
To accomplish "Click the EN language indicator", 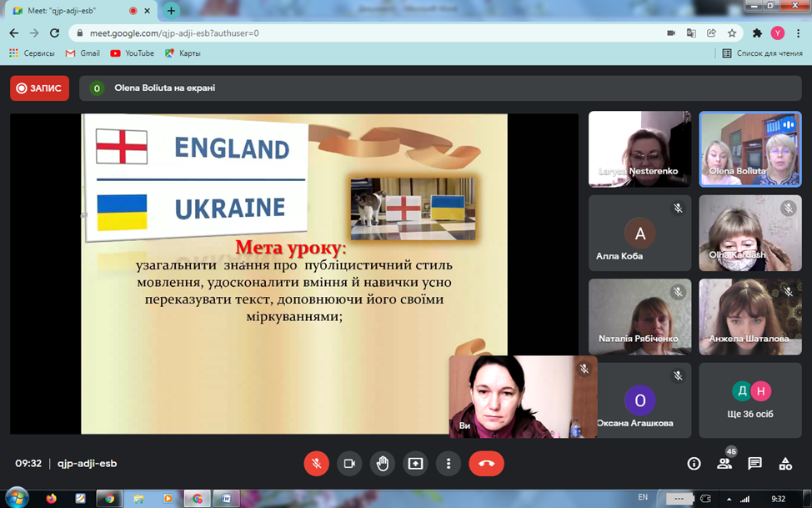I will (x=643, y=497).
